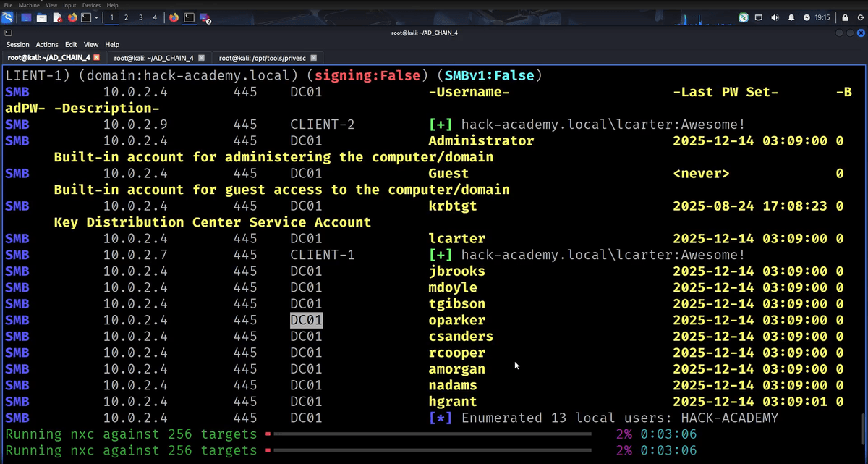Switch to workspace 4
The image size is (868, 464).
(154, 17)
